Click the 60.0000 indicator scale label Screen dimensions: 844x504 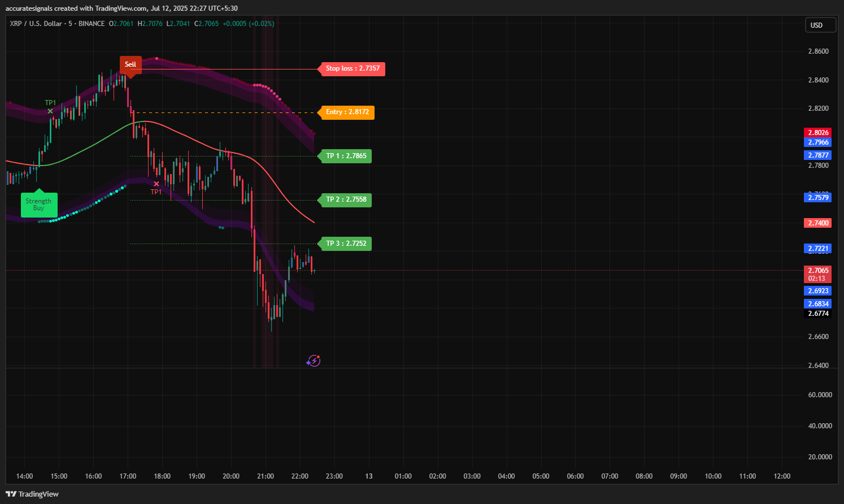point(820,395)
